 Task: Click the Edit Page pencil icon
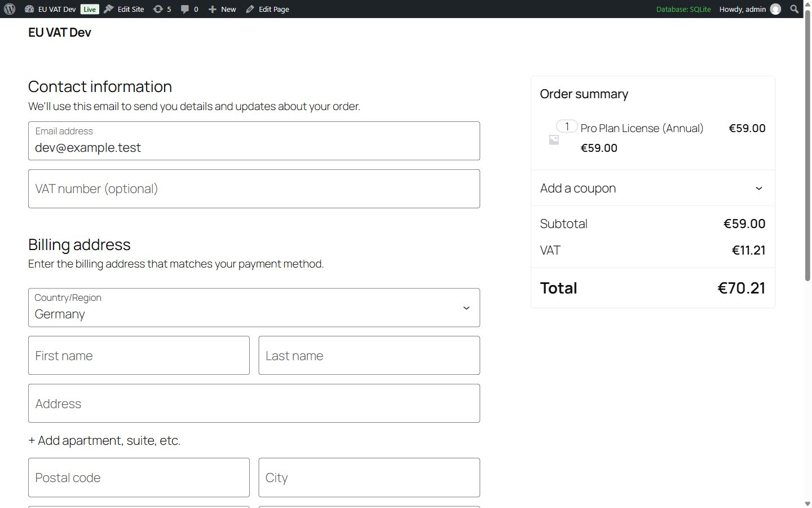tap(250, 9)
